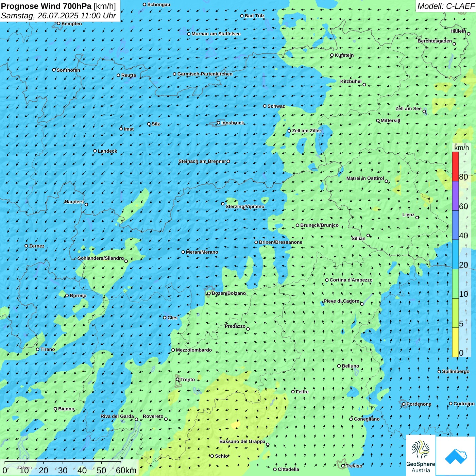Click the green 10-20 legend segment

(x=455, y=284)
